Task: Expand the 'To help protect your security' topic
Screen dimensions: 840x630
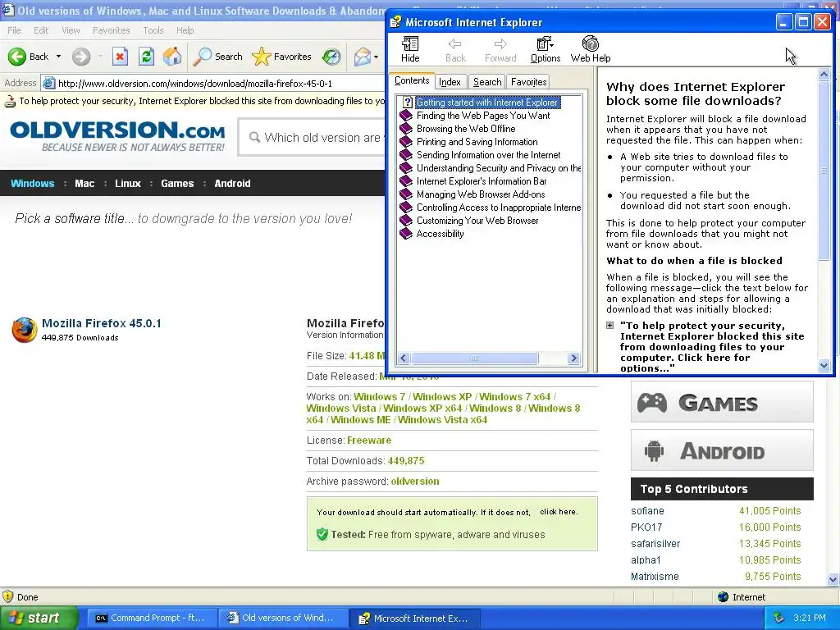Action: tap(609, 325)
